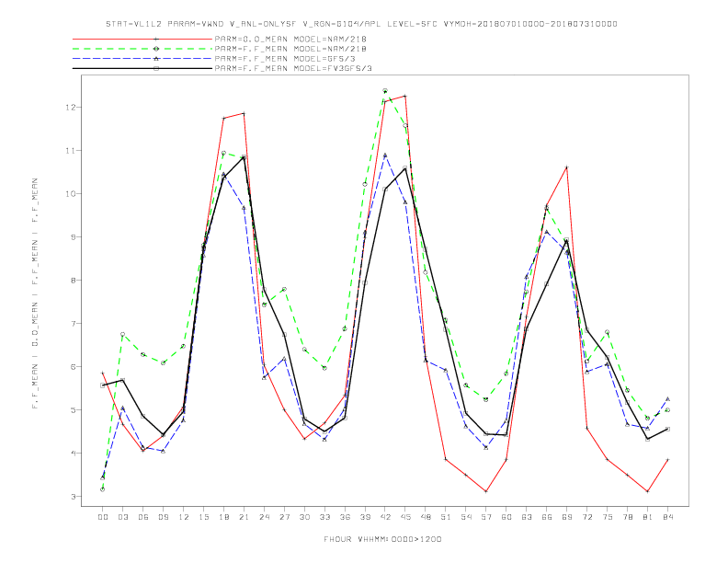The width and height of the screenshot is (728, 563).
Task: Click x-axis hour label 78
Action: point(627,517)
